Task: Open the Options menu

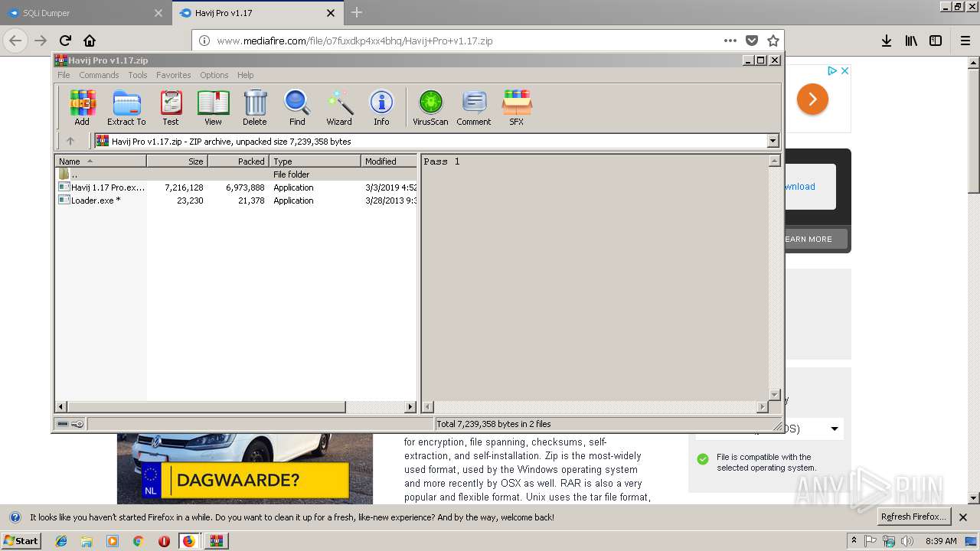Action: 214,75
